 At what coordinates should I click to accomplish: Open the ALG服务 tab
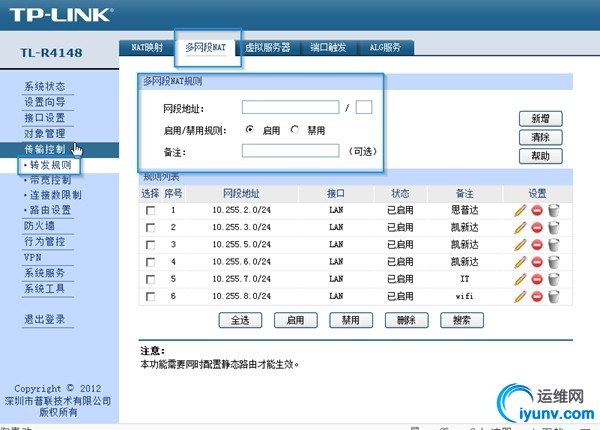coord(385,47)
